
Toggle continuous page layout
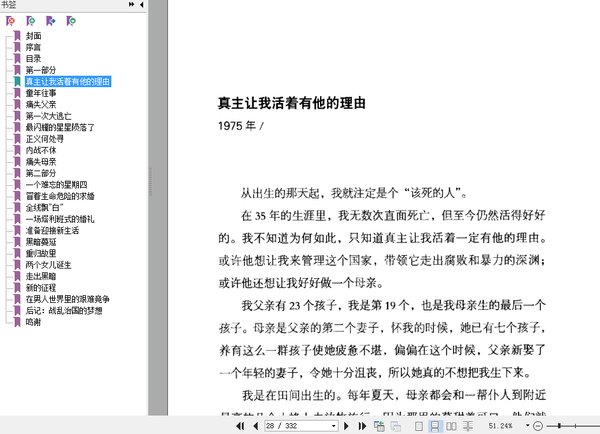pos(435,426)
